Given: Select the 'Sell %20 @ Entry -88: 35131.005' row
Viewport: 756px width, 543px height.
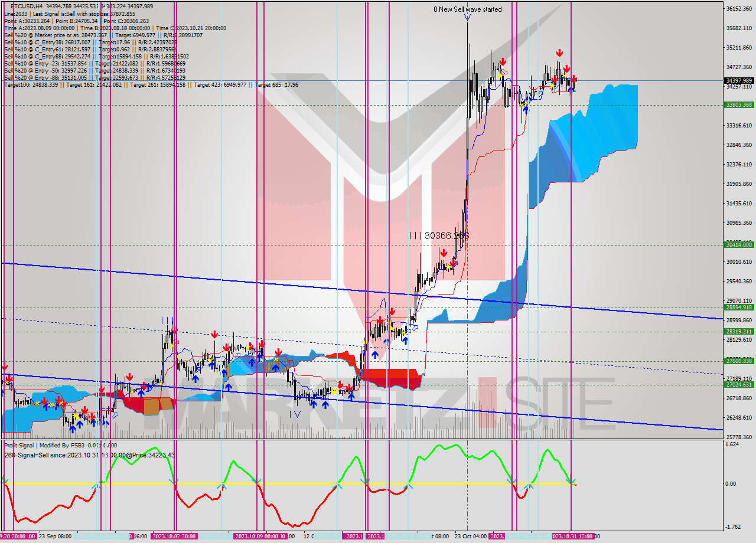Looking at the screenshot, I should pos(94,78).
